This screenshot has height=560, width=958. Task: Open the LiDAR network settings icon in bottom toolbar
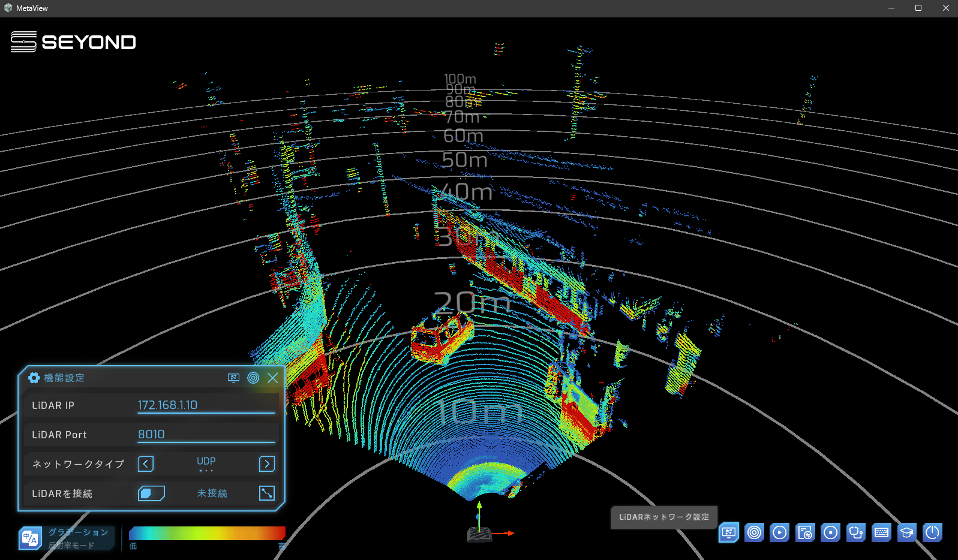tap(728, 532)
